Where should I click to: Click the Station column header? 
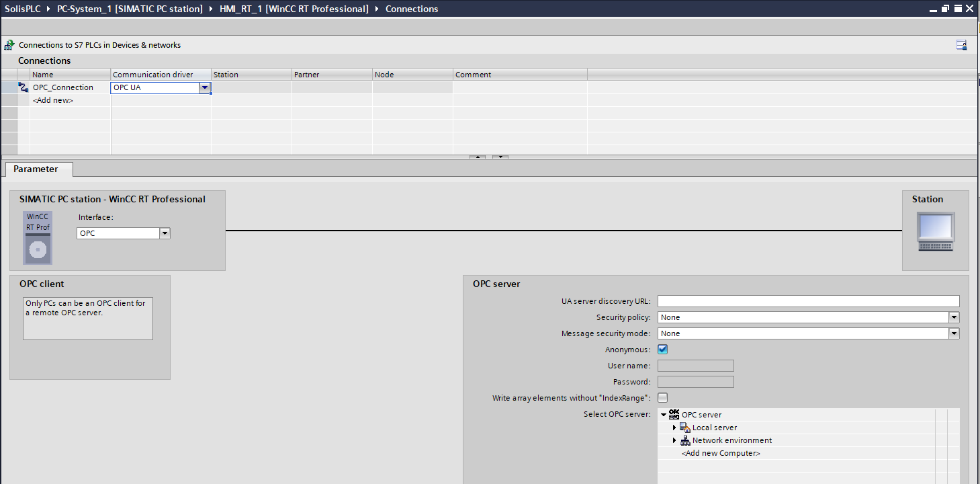click(x=251, y=75)
